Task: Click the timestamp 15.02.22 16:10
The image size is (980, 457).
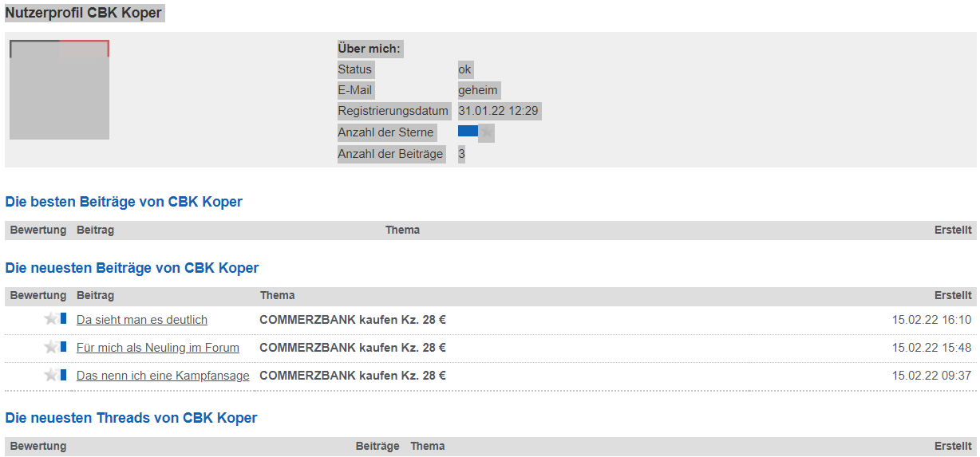Action: click(931, 320)
